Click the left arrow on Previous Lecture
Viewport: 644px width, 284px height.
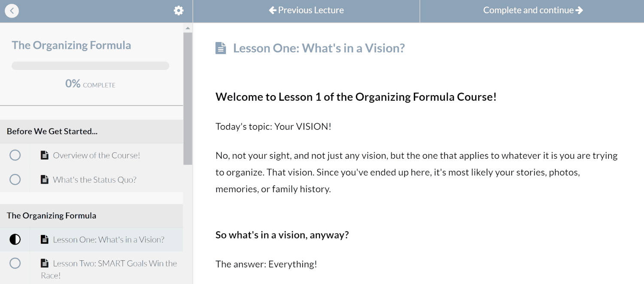[x=273, y=10]
